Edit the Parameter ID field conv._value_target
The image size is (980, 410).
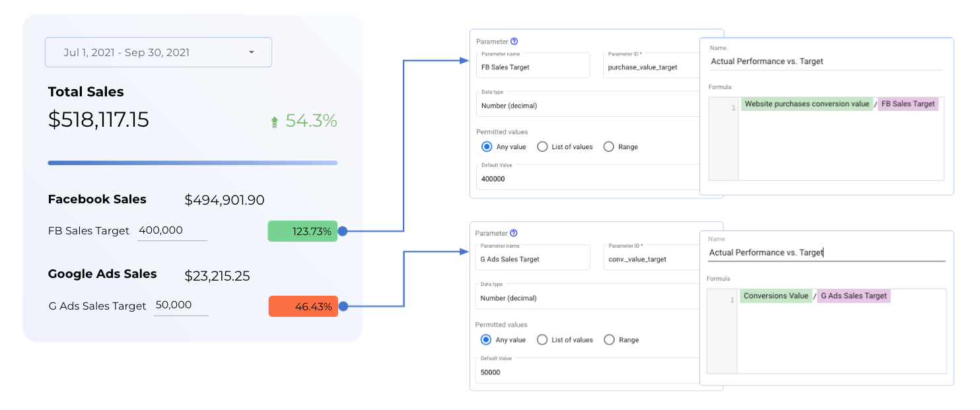coord(651,257)
